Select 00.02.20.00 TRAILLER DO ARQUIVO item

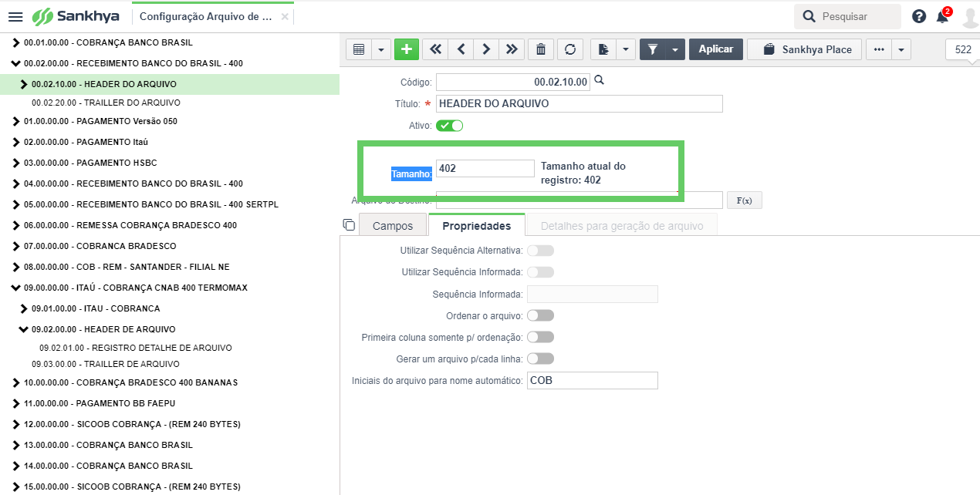tap(106, 102)
